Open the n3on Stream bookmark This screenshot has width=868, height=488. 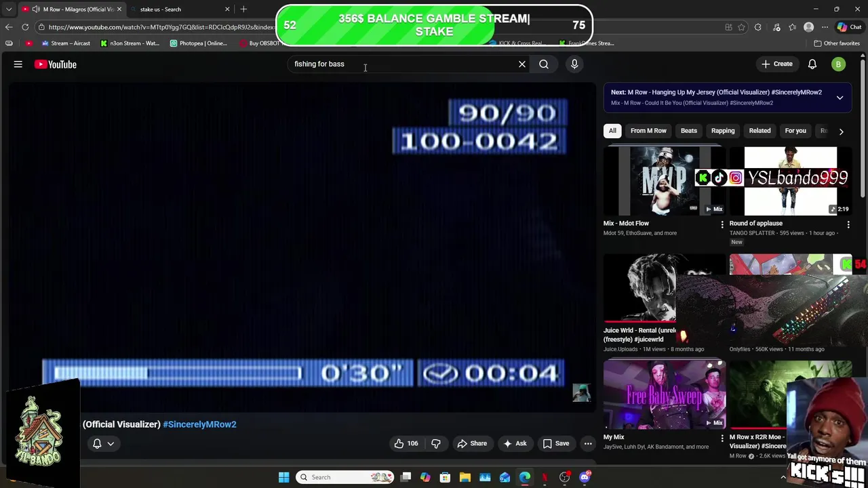[x=130, y=43]
